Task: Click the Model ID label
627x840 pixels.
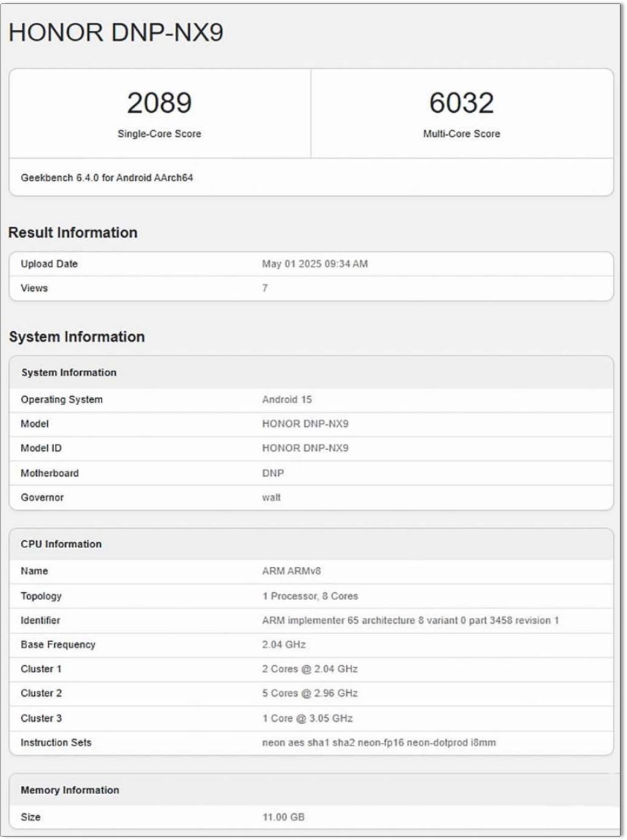Action: (x=41, y=448)
